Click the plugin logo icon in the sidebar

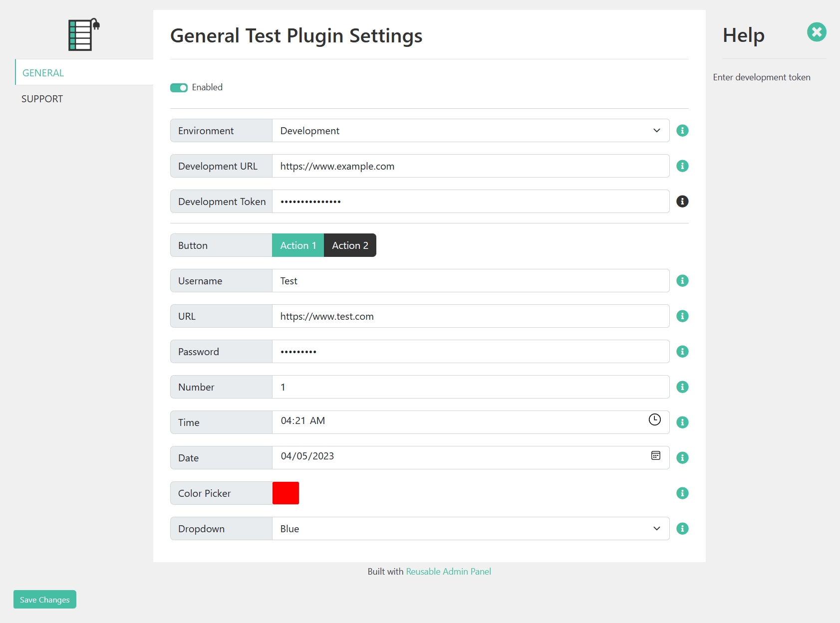click(84, 34)
